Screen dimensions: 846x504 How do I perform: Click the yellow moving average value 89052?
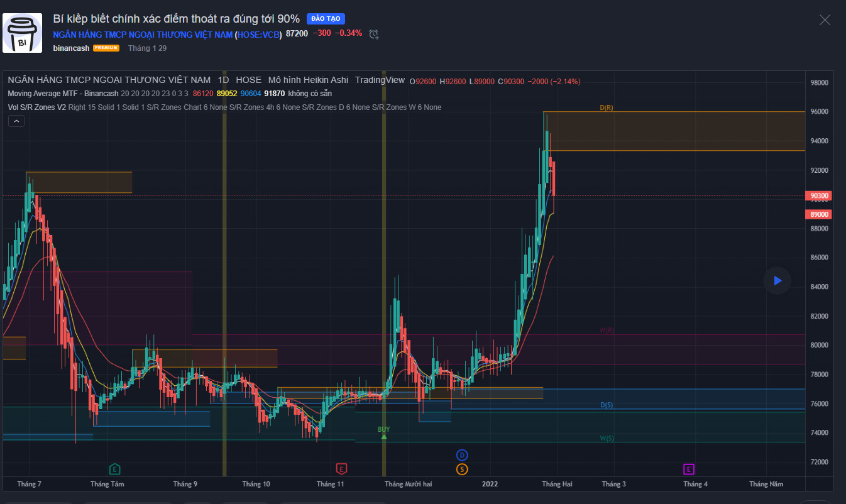coord(227,94)
